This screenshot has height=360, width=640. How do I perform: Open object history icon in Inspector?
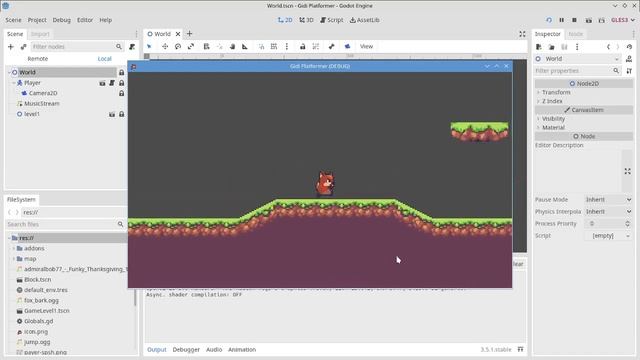coord(629,47)
